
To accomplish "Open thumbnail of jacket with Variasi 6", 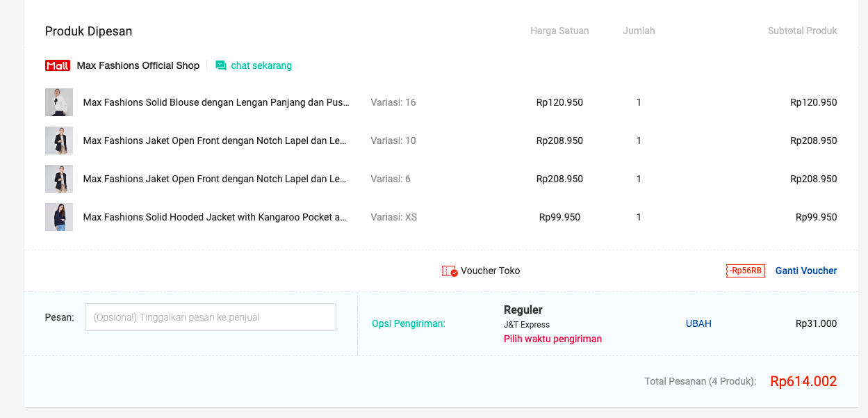I will point(59,179).
